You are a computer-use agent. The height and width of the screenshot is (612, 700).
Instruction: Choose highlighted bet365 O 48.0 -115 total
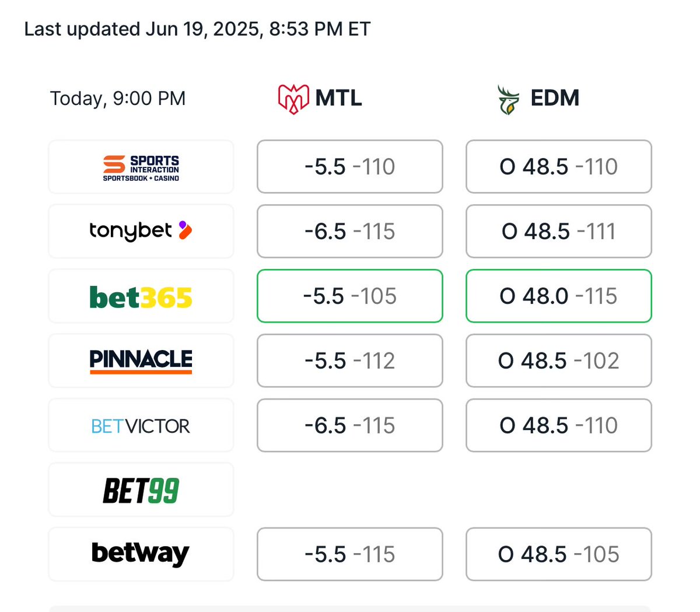(559, 296)
